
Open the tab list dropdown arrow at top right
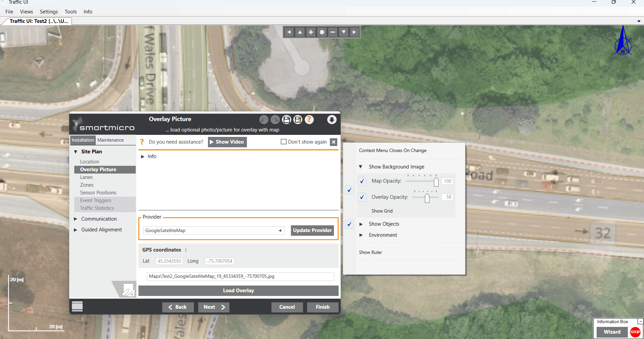coord(639,21)
